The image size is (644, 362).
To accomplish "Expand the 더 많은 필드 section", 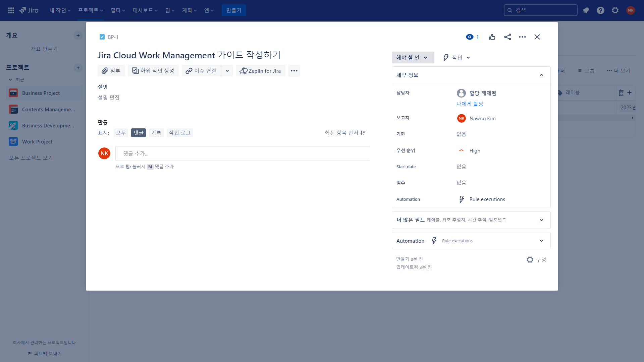I will [471, 220].
